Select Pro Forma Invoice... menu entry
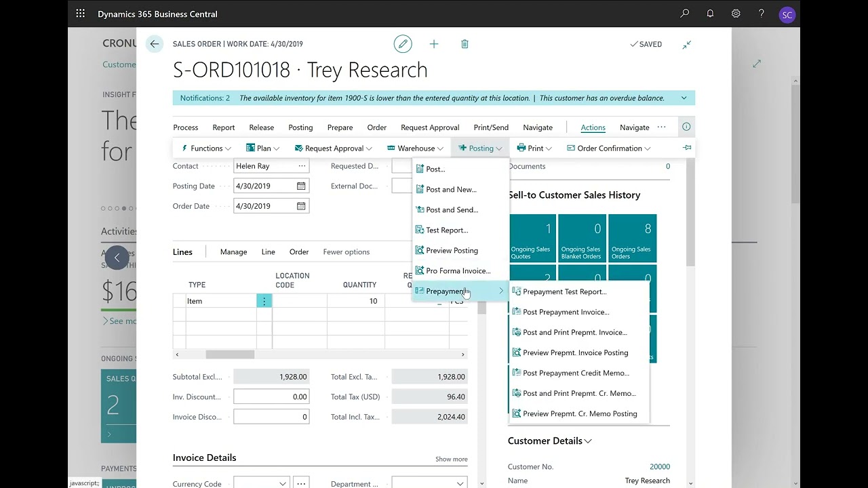868x488 pixels. click(460, 270)
